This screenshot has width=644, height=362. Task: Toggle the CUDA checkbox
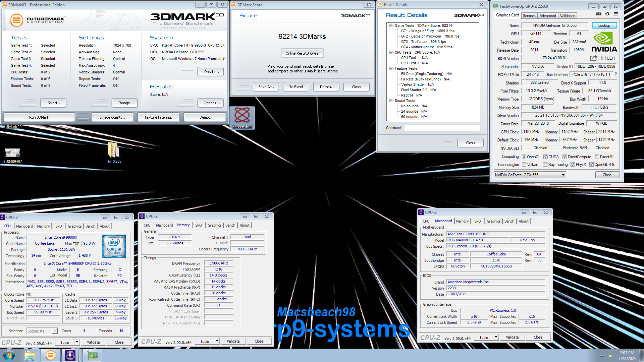coord(546,157)
